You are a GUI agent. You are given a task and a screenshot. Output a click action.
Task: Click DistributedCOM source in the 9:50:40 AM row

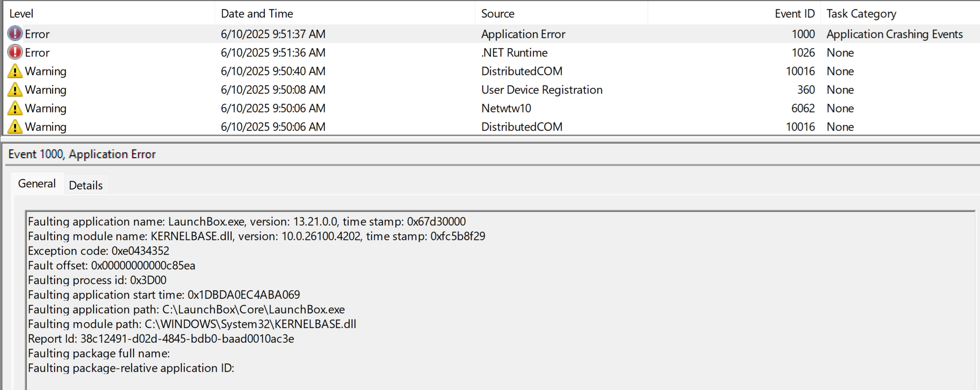point(522,71)
